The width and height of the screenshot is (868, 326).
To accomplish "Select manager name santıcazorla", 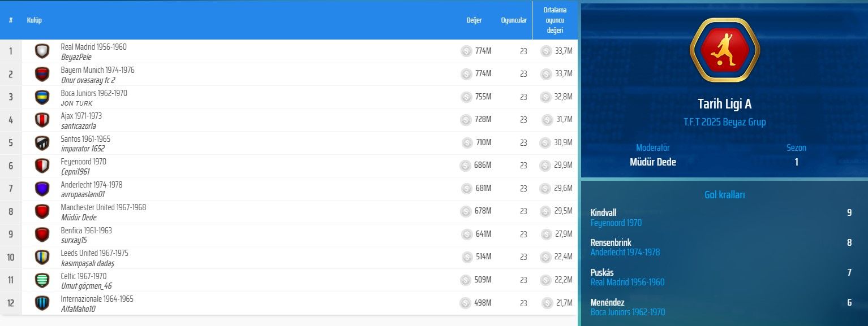I will point(78,126).
